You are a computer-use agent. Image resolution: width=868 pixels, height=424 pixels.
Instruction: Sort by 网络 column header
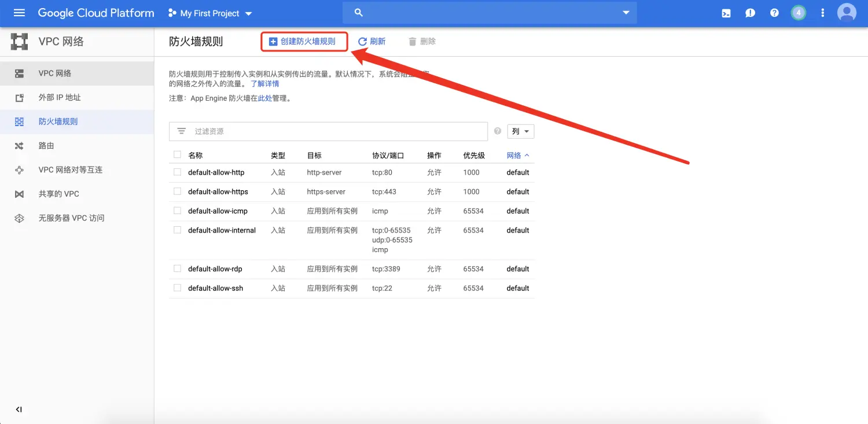click(x=517, y=156)
